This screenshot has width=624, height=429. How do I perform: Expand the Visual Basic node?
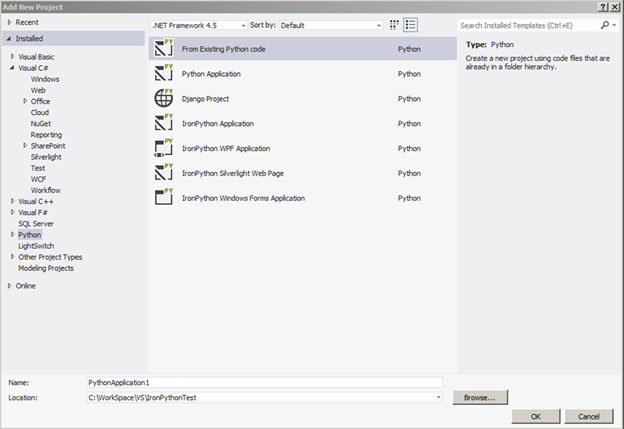tap(13, 57)
